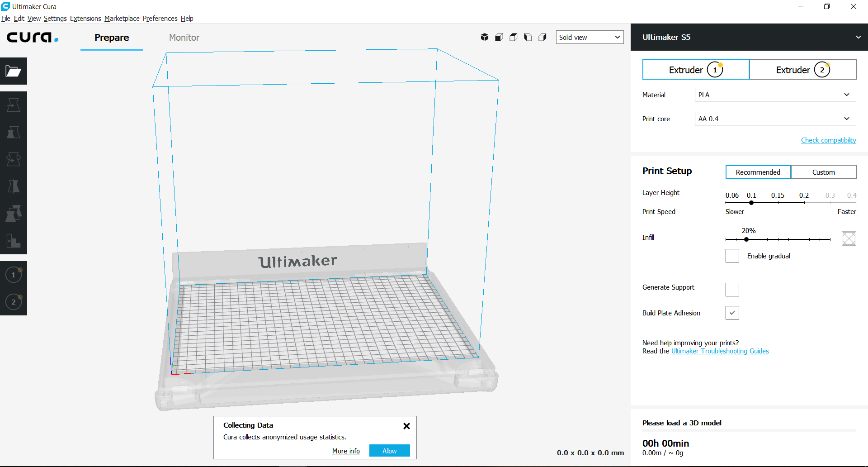Switch to the top view icon
This screenshot has height=467, width=868.
pos(513,37)
